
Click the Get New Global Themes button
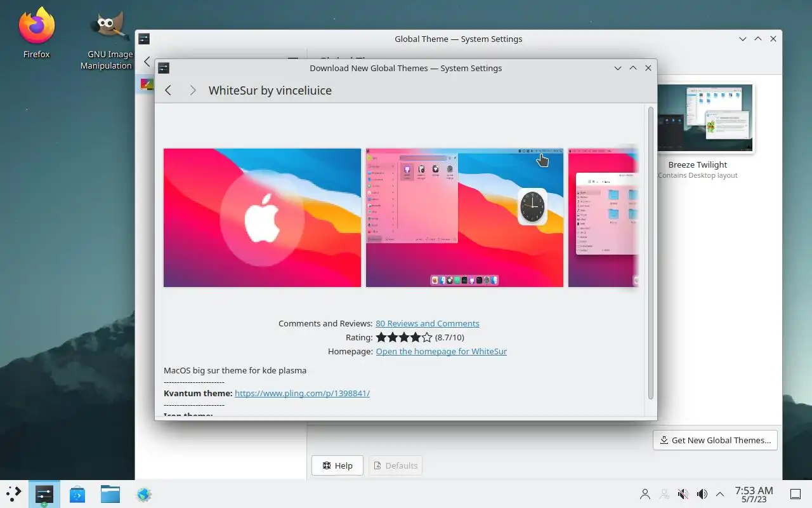[x=715, y=440]
